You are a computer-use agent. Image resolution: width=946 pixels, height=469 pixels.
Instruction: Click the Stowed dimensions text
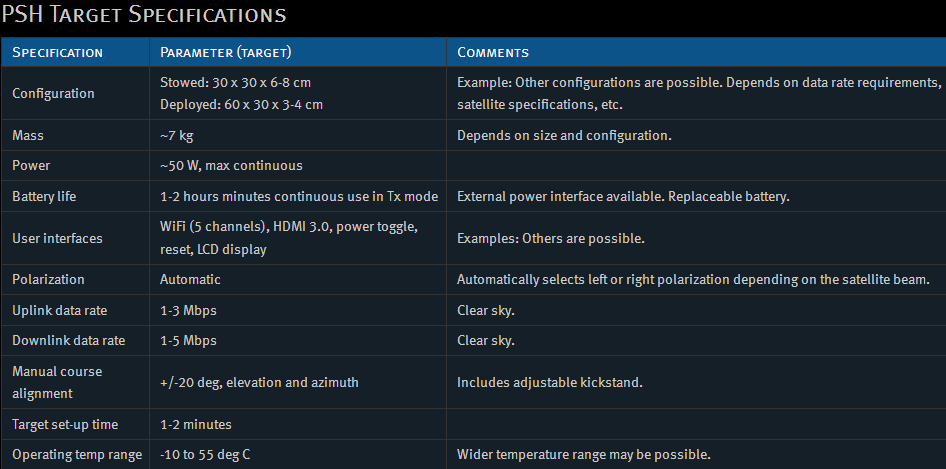pos(242,82)
